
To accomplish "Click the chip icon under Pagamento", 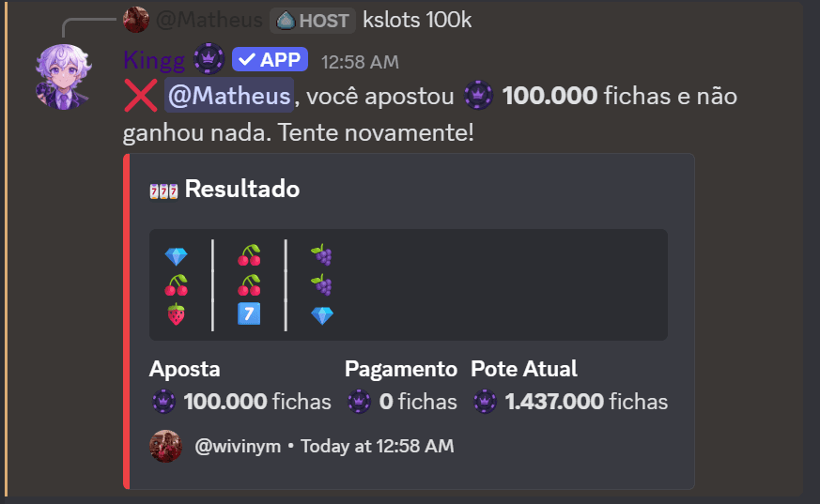I will (x=358, y=402).
